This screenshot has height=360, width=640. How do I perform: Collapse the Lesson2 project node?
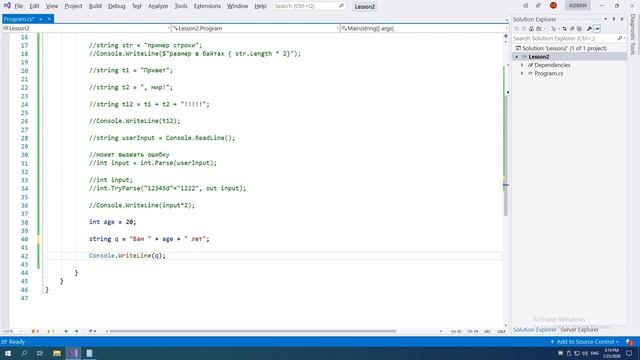(x=517, y=57)
